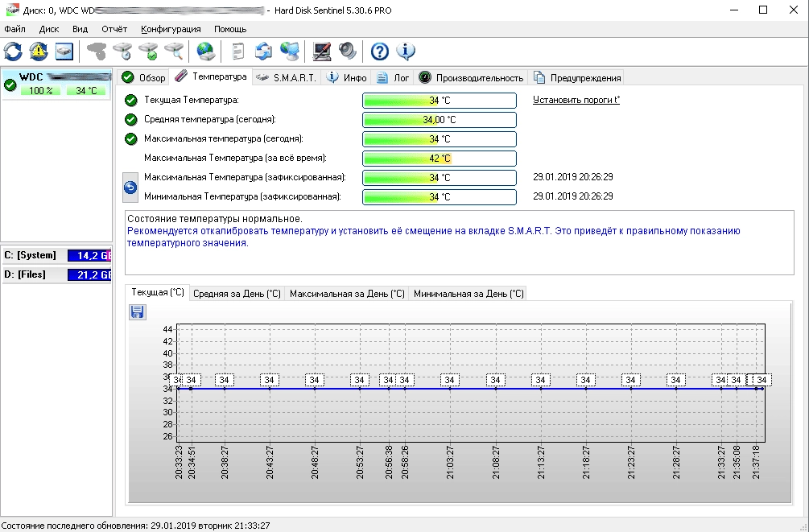The width and height of the screenshot is (809, 532).
Task: Click the 21,2 GB free space bar for D:
Action: coord(89,275)
